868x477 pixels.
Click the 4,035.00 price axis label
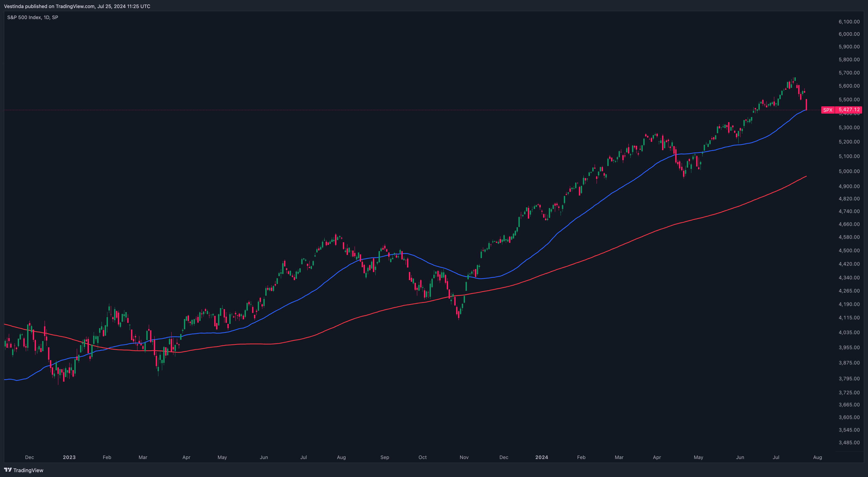click(x=849, y=333)
